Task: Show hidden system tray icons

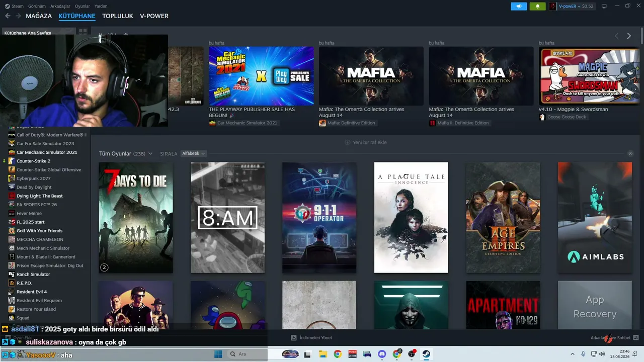Action: tap(572, 354)
